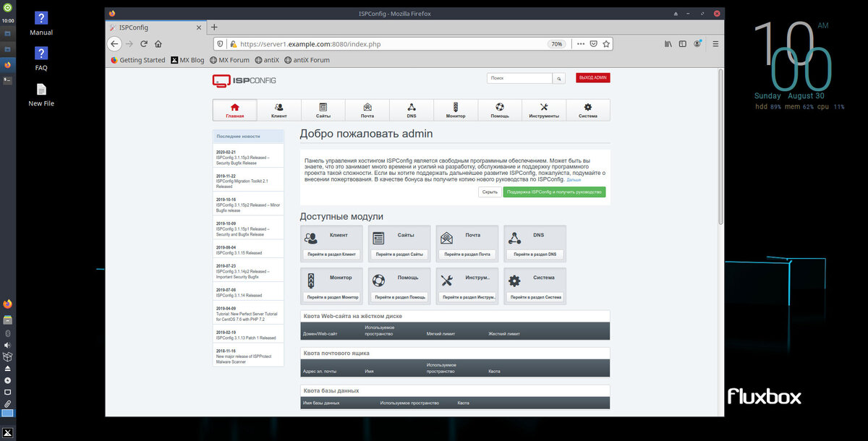Open the Почта module in navigation bar
The image size is (868, 441).
point(367,110)
